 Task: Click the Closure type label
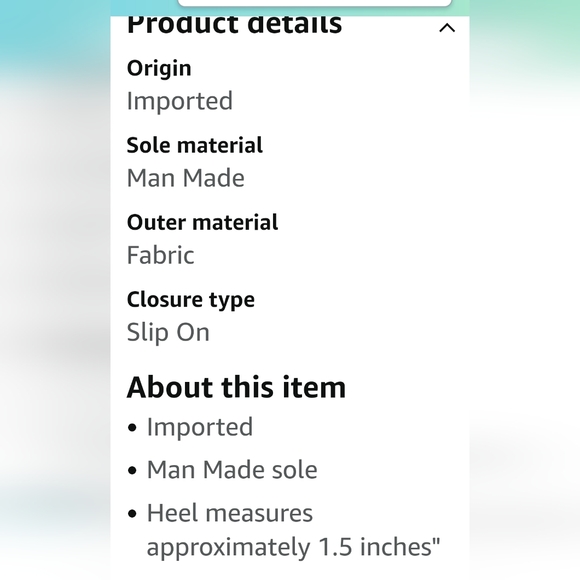(x=190, y=300)
